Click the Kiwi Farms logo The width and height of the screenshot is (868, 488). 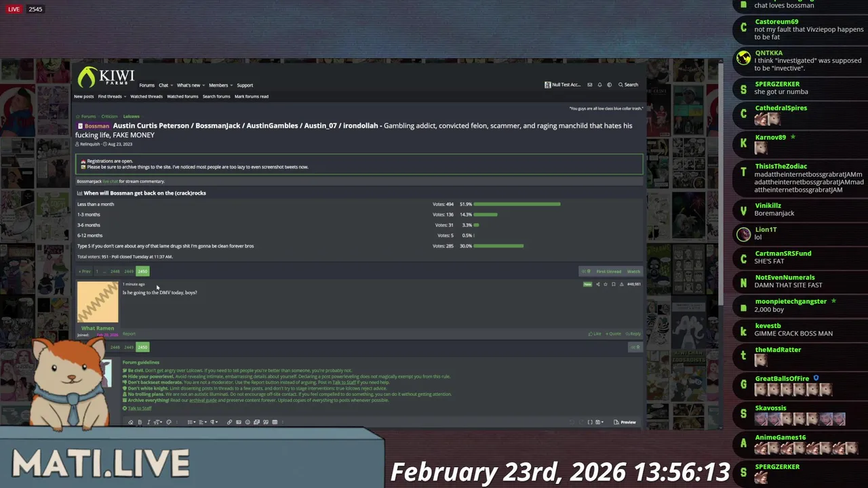(x=106, y=77)
